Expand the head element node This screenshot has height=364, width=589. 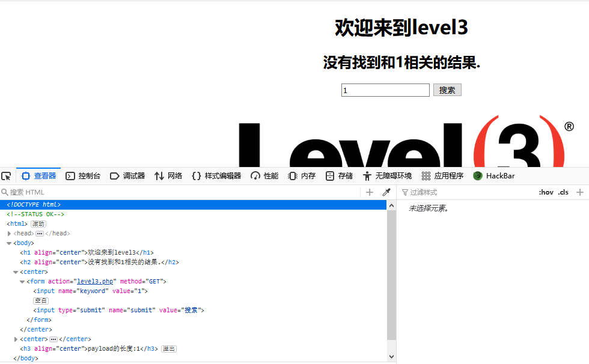click(x=10, y=234)
